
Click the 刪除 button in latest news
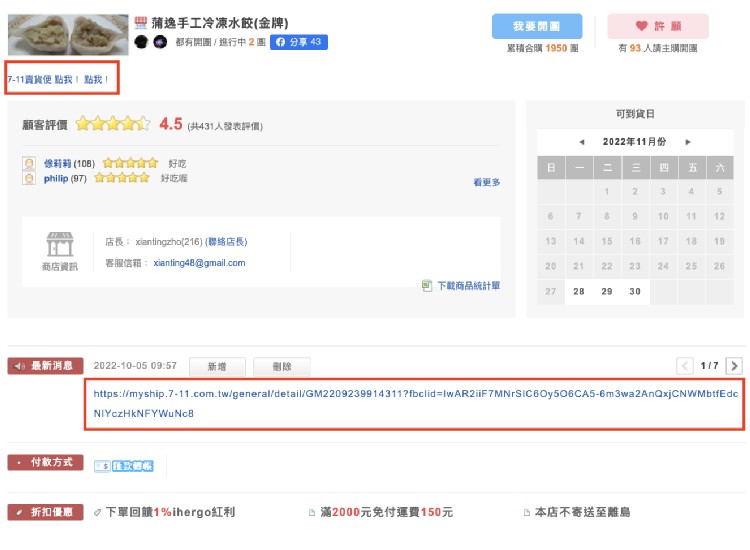click(x=282, y=367)
